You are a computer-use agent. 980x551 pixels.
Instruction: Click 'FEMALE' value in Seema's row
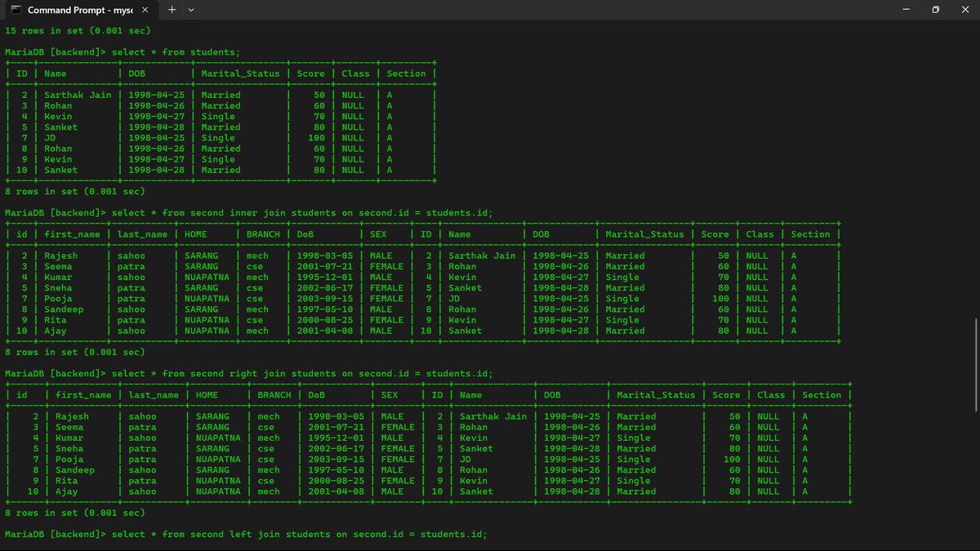coord(385,265)
